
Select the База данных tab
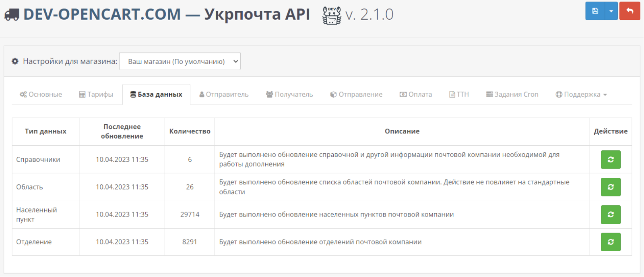point(156,94)
